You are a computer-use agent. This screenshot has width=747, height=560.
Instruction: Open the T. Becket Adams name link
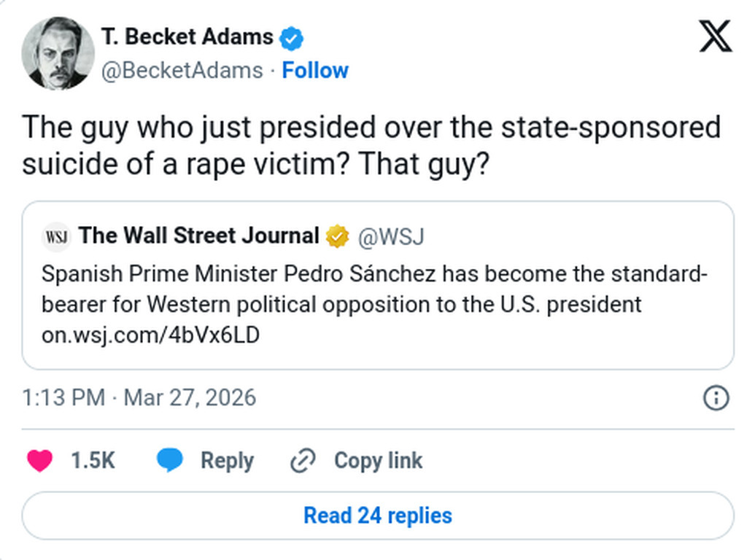click(187, 37)
